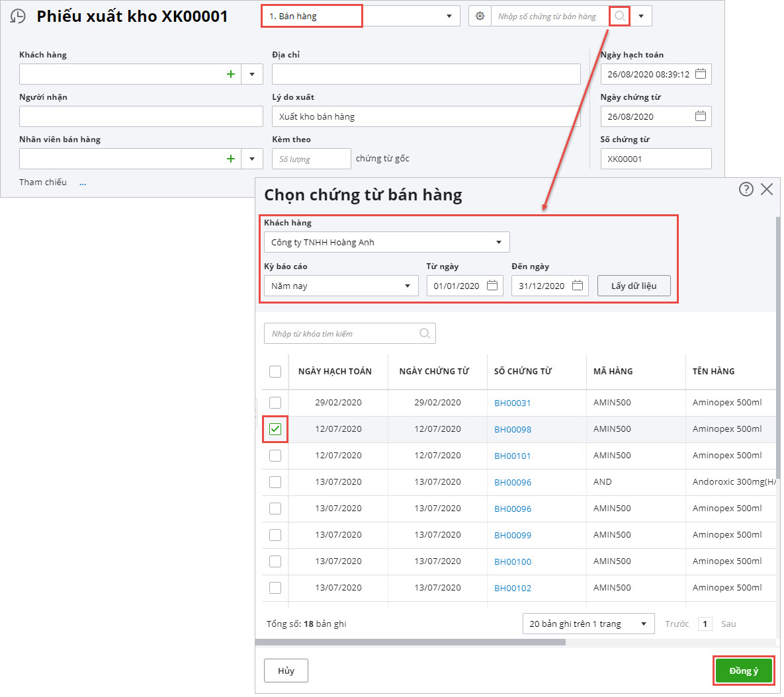The image size is (784, 697).
Task: Open the calendar for Ngày hạch toán
Action: (701, 74)
